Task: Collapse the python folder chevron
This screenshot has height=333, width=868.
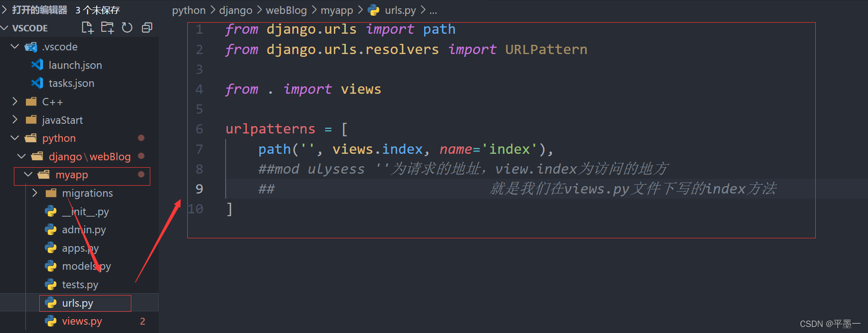Action: 15,138
